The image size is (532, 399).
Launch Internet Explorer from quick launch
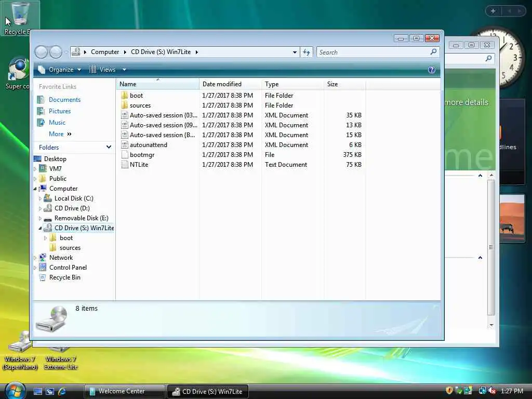click(x=62, y=391)
